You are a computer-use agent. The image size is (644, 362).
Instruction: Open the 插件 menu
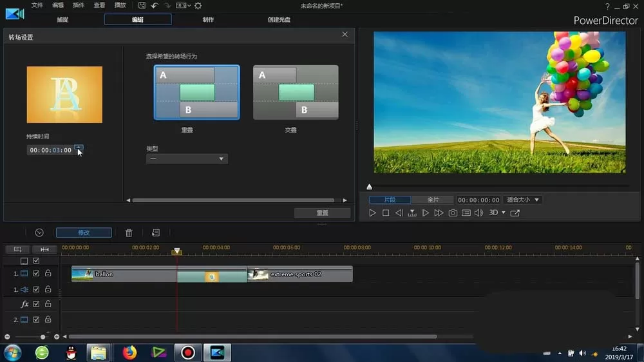[79, 5]
